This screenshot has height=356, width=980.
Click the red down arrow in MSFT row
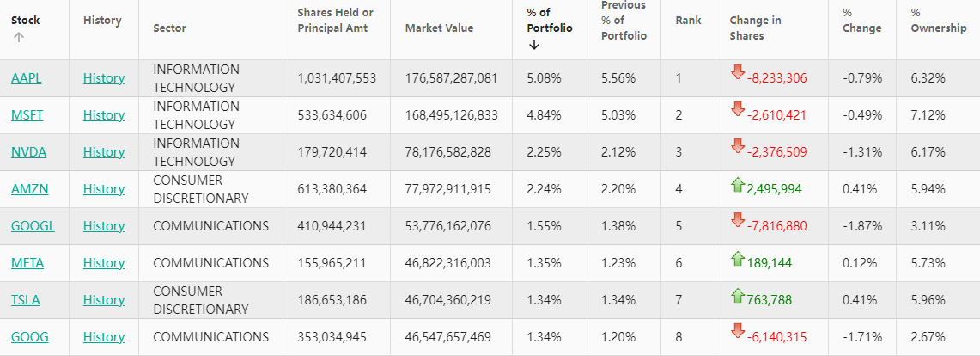[737, 109]
